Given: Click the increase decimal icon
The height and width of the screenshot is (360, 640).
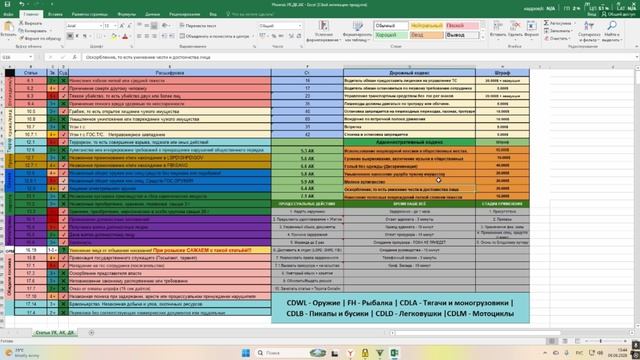Looking at the screenshot, I should point(291,36).
